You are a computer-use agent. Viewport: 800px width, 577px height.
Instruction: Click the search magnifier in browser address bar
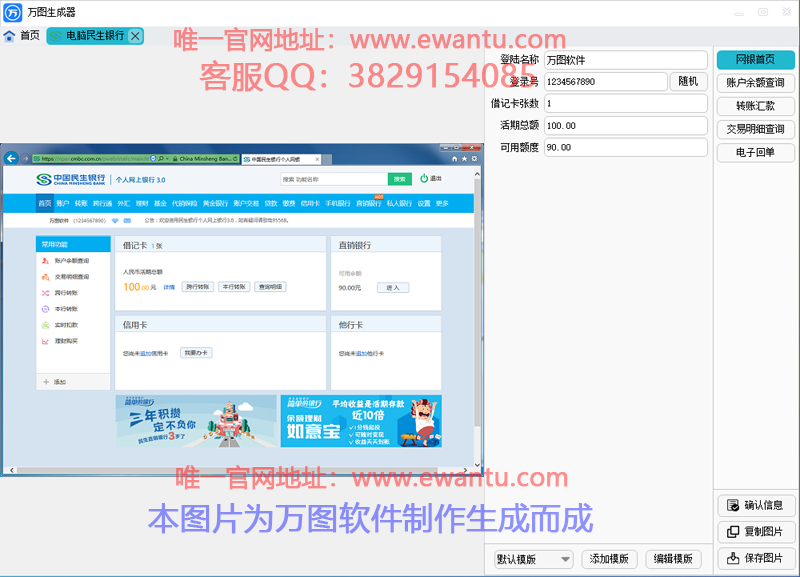click(161, 159)
